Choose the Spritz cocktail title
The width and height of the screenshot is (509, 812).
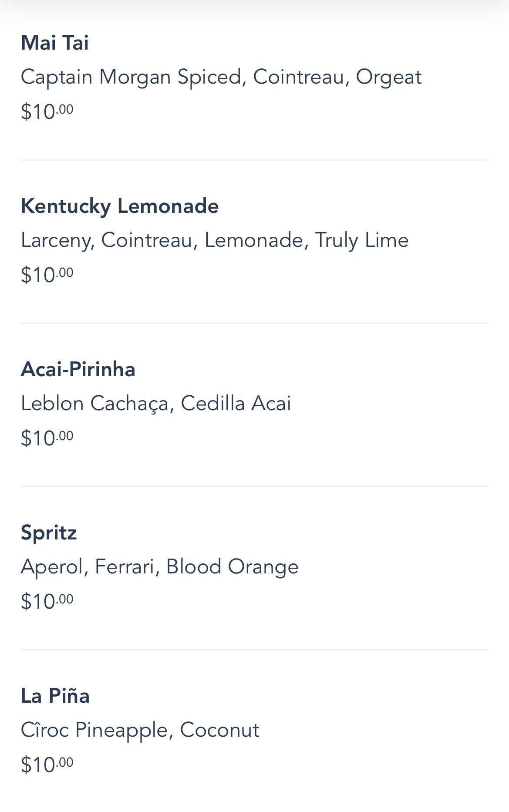pyautogui.click(x=49, y=532)
